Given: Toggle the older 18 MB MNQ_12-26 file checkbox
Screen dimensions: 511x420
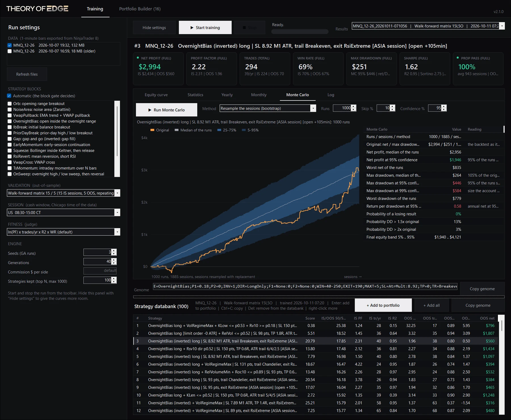Looking at the screenshot, I should (x=10, y=51).
